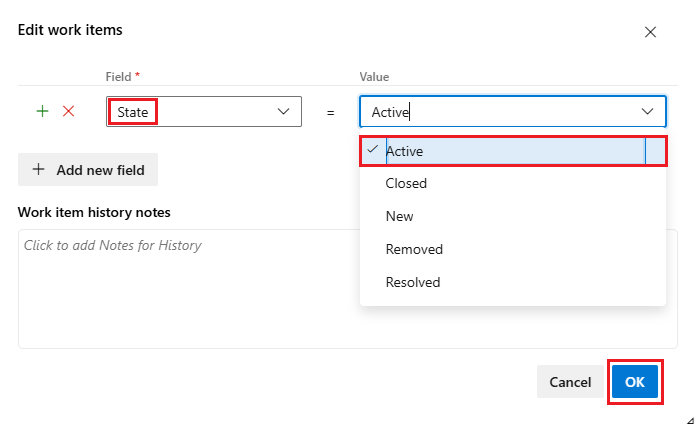This screenshot has width=696, height=426.
Task: Confirm changes with the OK button
Action: 635,382
